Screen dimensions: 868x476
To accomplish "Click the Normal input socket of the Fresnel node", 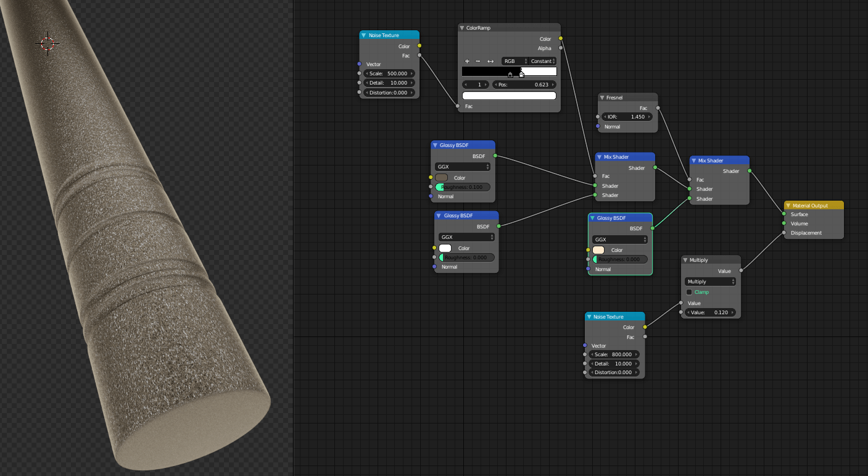I will coord(597,126).
